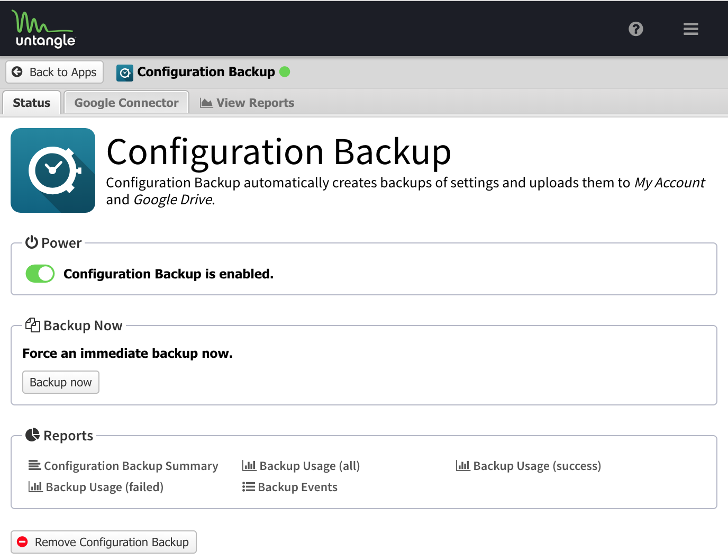The image size is (728, 560).
Task: Open Backup Events report
Action: pyautogui.click(x=289, y=487)
